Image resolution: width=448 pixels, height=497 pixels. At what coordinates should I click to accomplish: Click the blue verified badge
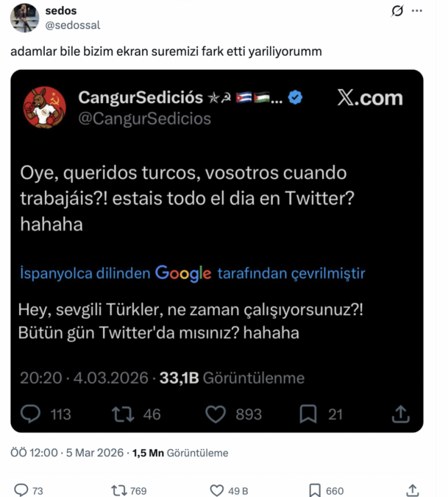point(296,98)
